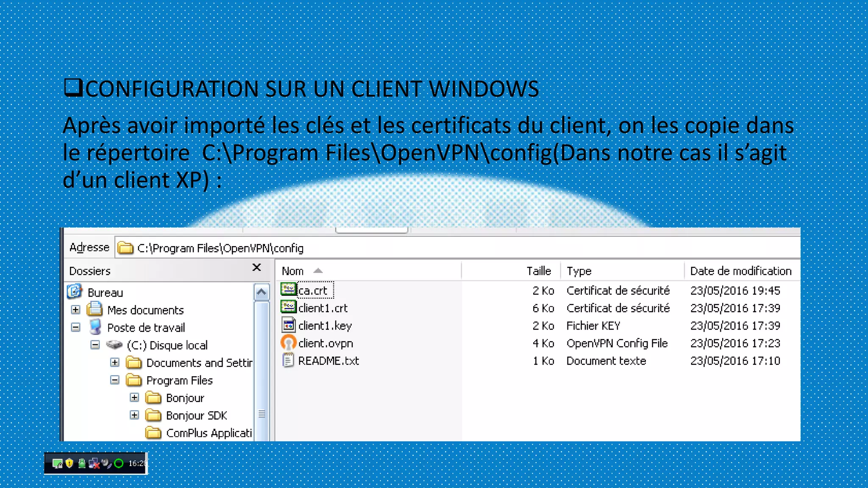Click the Mes documents folder icon
Screen dimensions: 868x488
coord(95,309)
